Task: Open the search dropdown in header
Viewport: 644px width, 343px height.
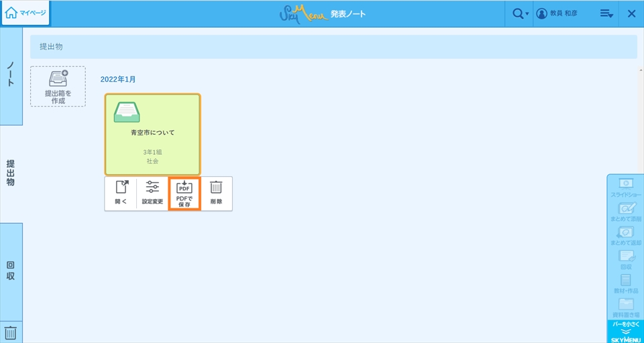Action: 519,14
